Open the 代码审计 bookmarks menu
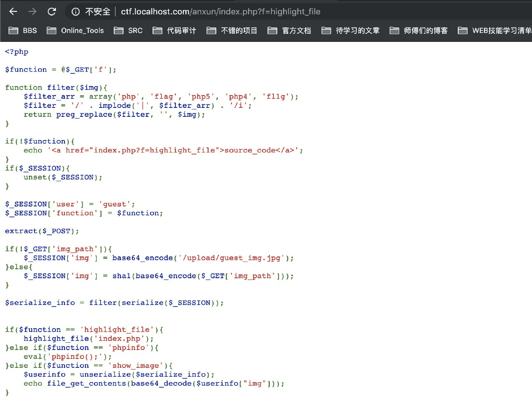Viewport: 532px width, 419px height. click(x=175, y=30)
